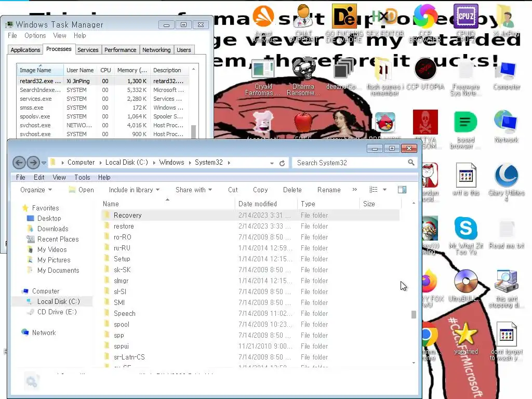This screenshot has height=399, width=532.
Task: Click the Rename toolbar button
Action: click(329, 190)
